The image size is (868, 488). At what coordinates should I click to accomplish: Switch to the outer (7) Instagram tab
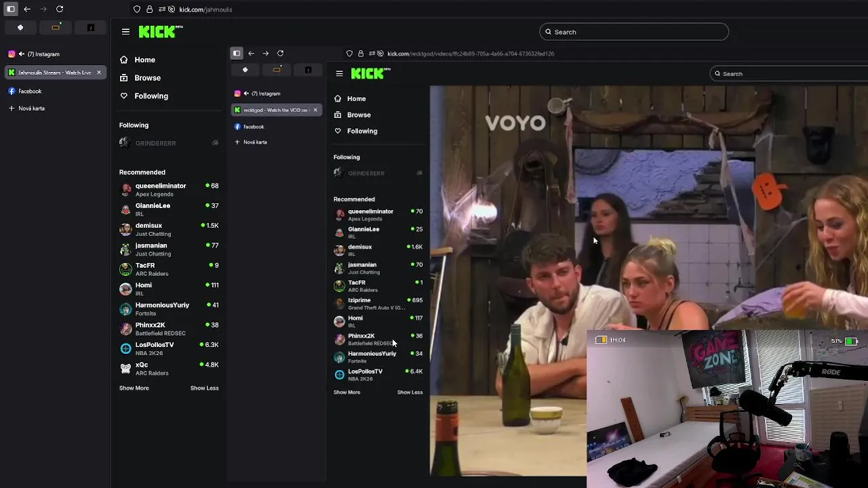tap(54, 54)
